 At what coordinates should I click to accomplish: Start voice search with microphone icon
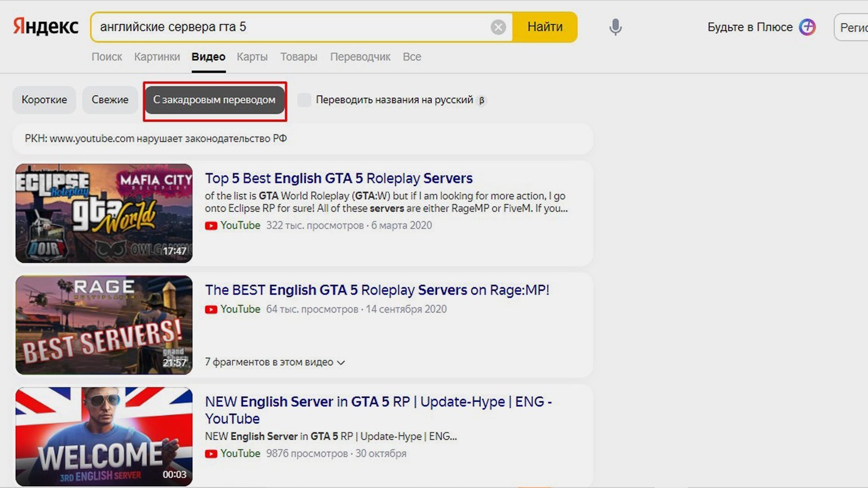[615, 27]
